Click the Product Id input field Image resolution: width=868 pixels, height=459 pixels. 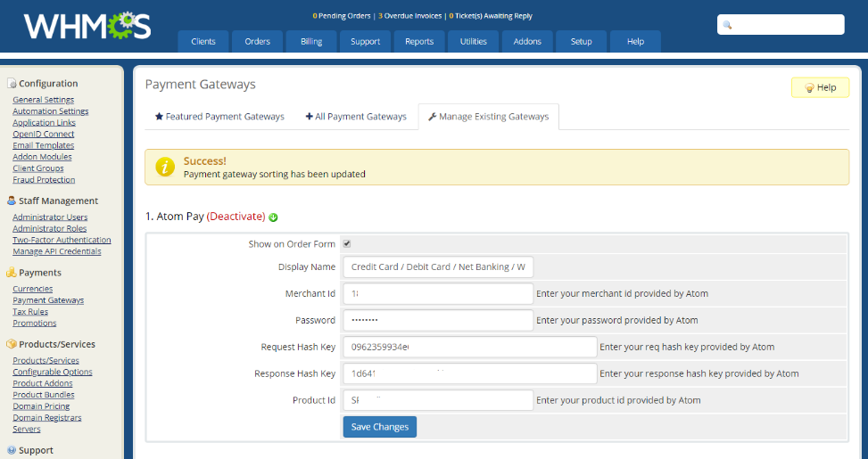[438, 400]
